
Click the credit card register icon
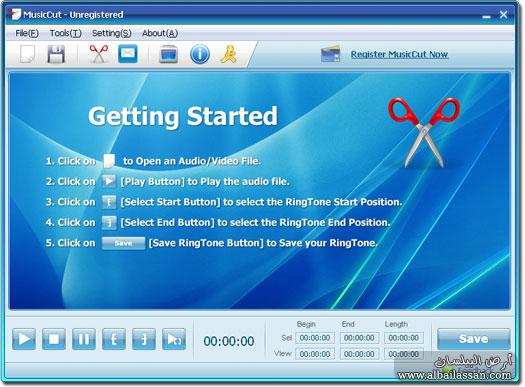330,54
